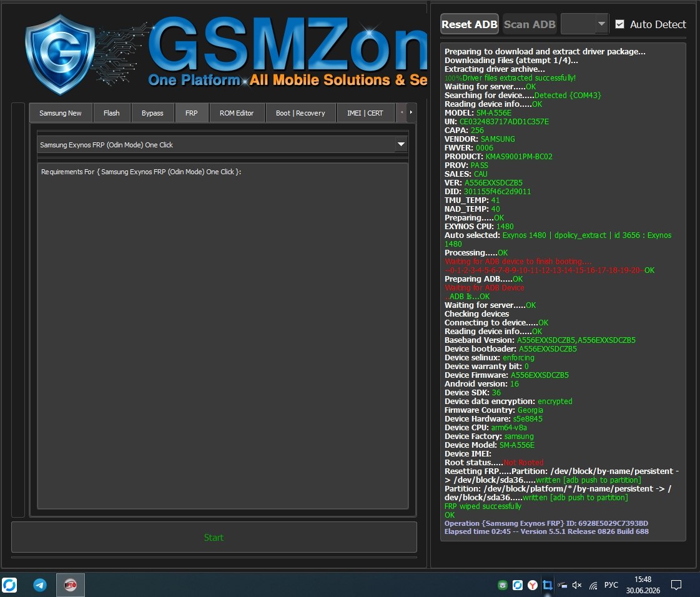Click the 'FRP wiped successfully' log line

pyautogui.click(x=483, y=506)
